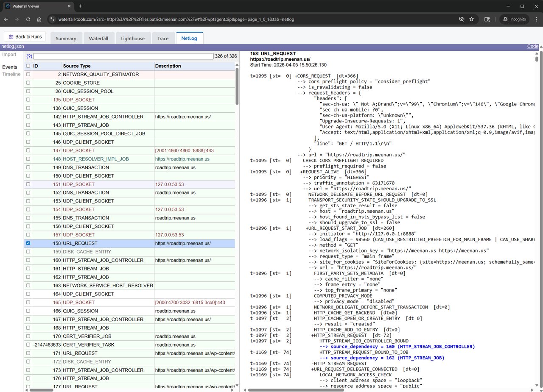The image size is (543, 392).
Task: Open the site information icon in address bar
Action: tap(52, 19)
